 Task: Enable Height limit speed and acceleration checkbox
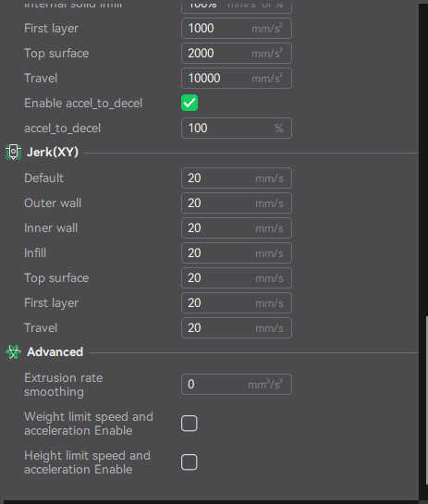pyautogui.click(x=190, y=462)
